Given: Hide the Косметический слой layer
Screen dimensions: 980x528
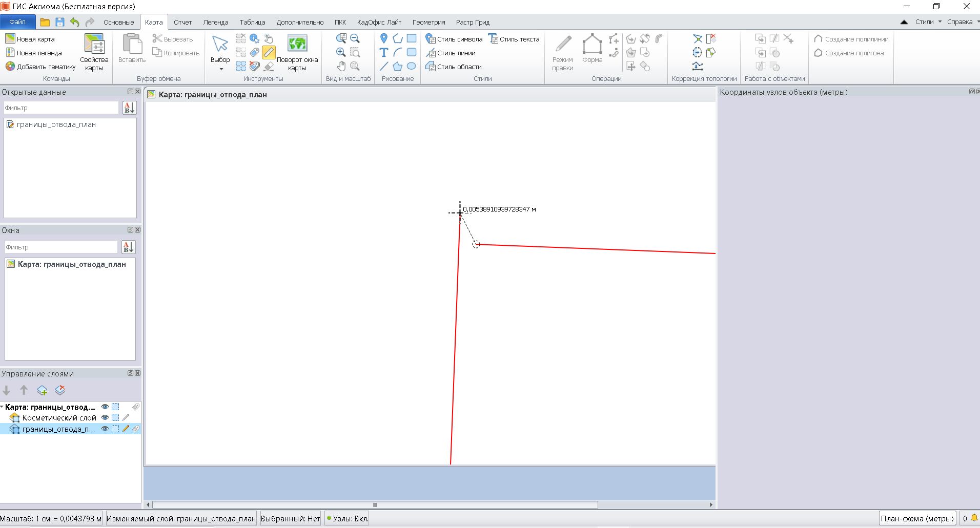Looking at the screenshot, I should pyautogui.click(x=105, y=418).
